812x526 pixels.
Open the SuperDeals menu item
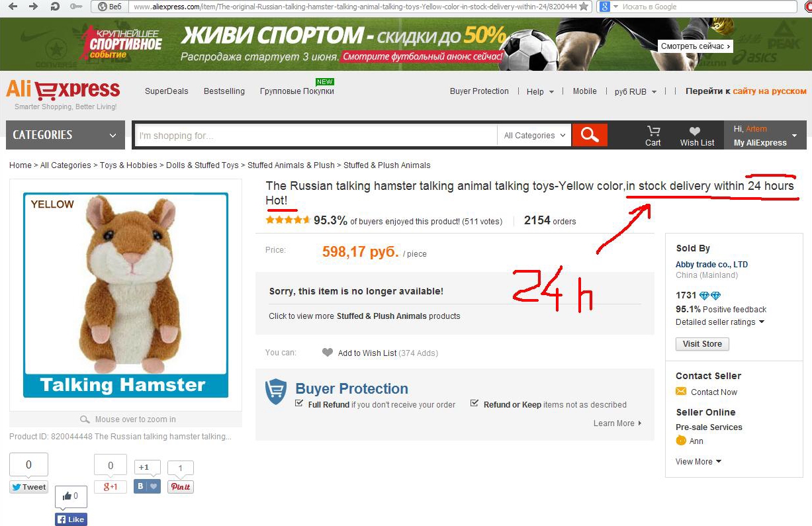[167, 91]
